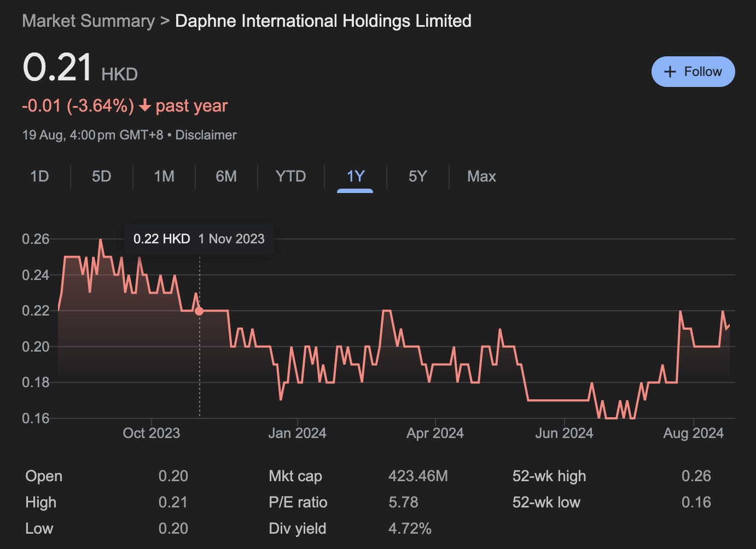The width and height of the screenshot is (756, 549).
Task: Click the Oct 2023 axis label
Action: point(152,433)
